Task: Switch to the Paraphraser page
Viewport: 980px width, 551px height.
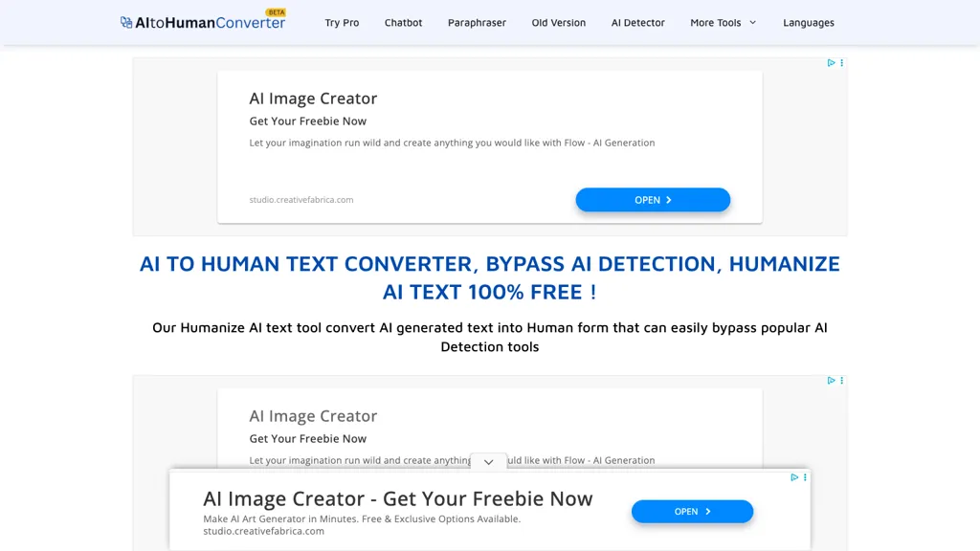Action: tap(477, 22)
